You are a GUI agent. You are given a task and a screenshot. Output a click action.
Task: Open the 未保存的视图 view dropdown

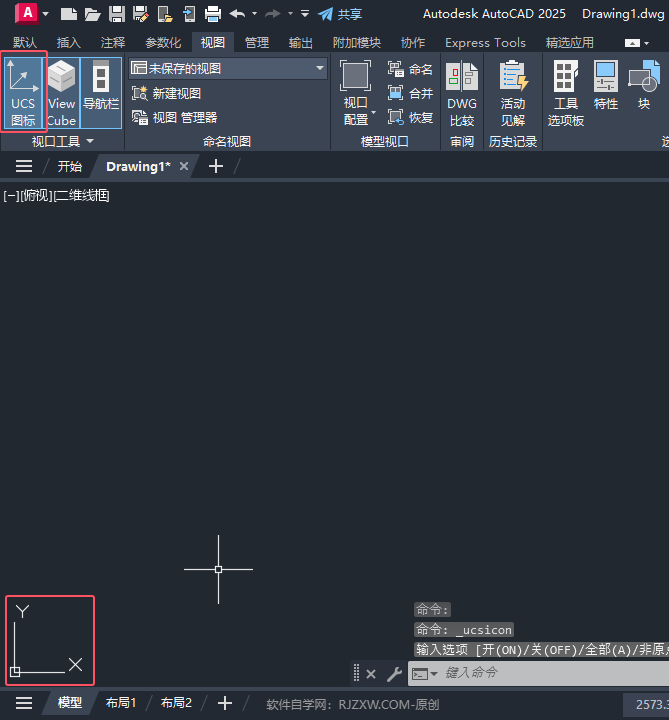(x=228, y=68)
